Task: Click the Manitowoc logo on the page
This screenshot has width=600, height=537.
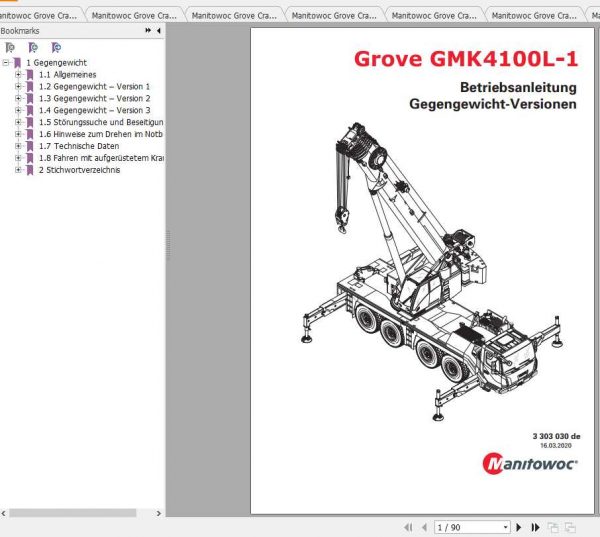Action: (x=530, y=464)
